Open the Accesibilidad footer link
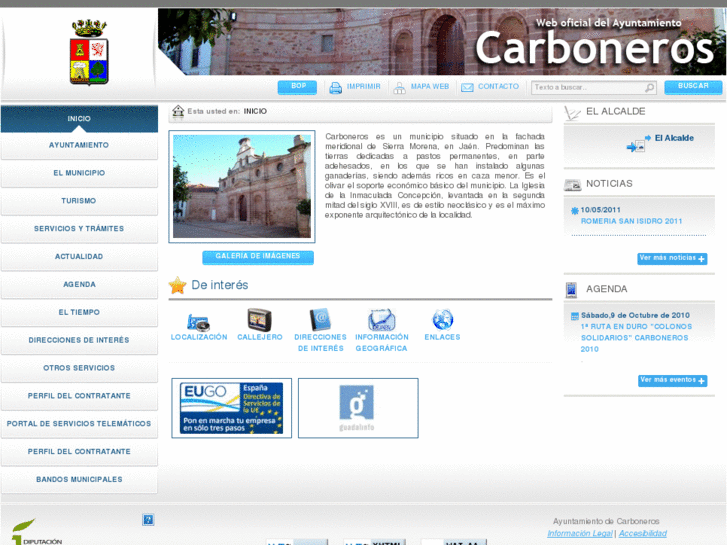The width and height of the screenshot is (727, 545). [643, 533]
